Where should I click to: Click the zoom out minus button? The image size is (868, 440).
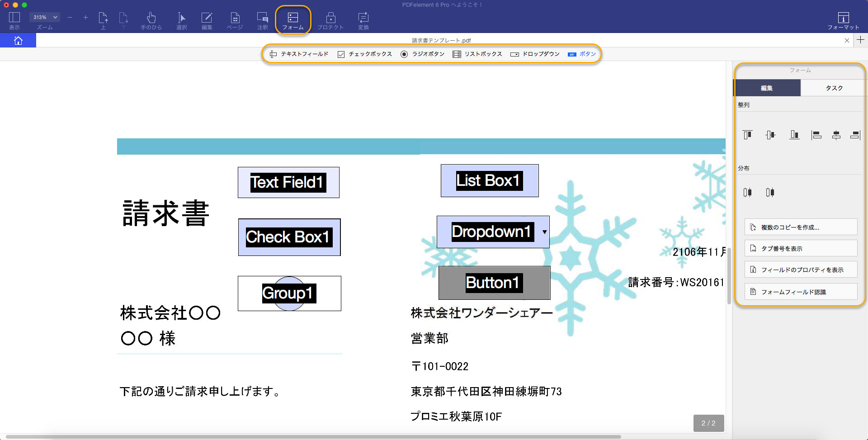[x=70, y=18]
